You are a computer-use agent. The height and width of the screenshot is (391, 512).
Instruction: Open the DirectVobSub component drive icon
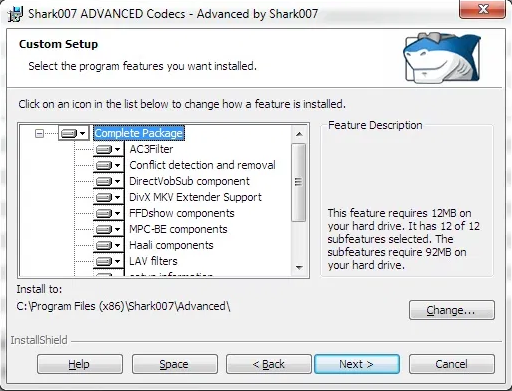pos(108,181)
